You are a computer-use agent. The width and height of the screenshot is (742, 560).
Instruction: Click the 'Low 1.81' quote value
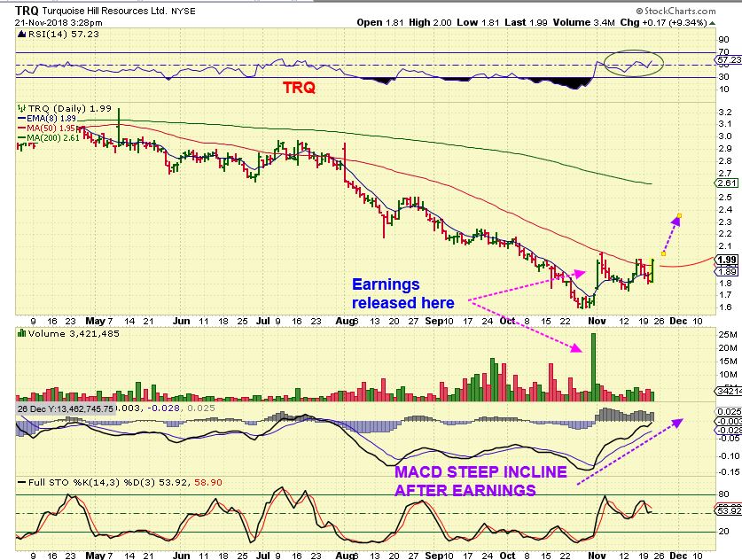[478, 22]
